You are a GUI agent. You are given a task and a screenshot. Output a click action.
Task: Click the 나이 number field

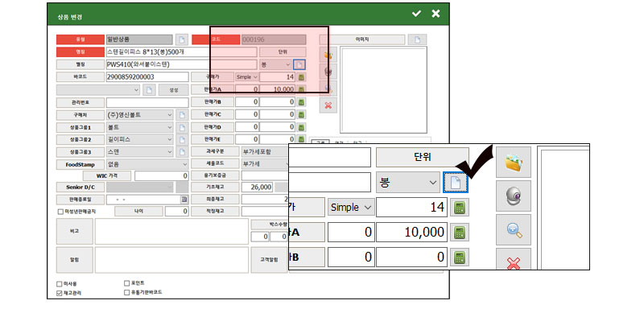click(x=177, y=212)
